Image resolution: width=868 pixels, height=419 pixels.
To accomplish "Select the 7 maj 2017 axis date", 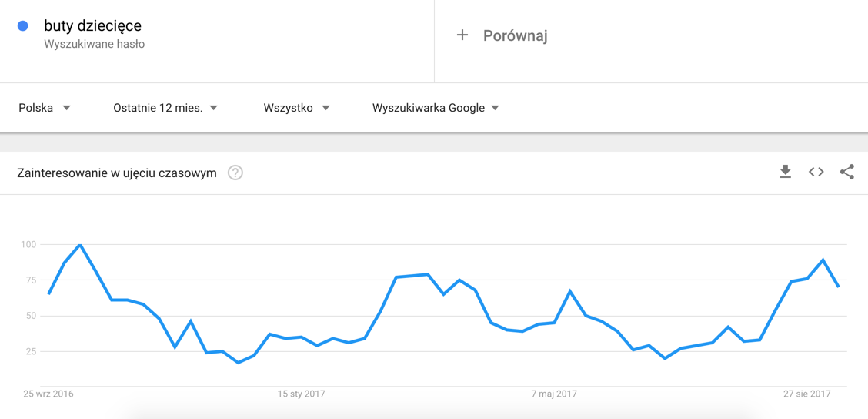I will tap(554, 394).
